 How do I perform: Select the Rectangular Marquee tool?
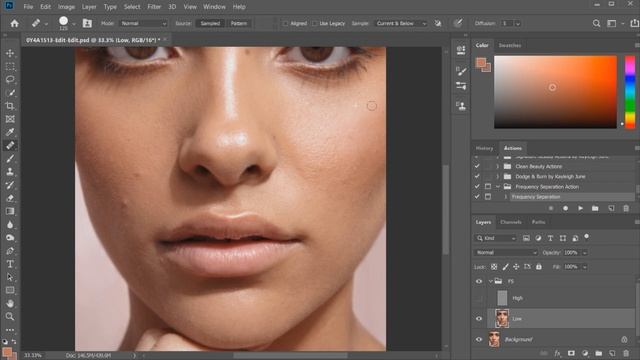pyautogui.click(x=10, y=66)
